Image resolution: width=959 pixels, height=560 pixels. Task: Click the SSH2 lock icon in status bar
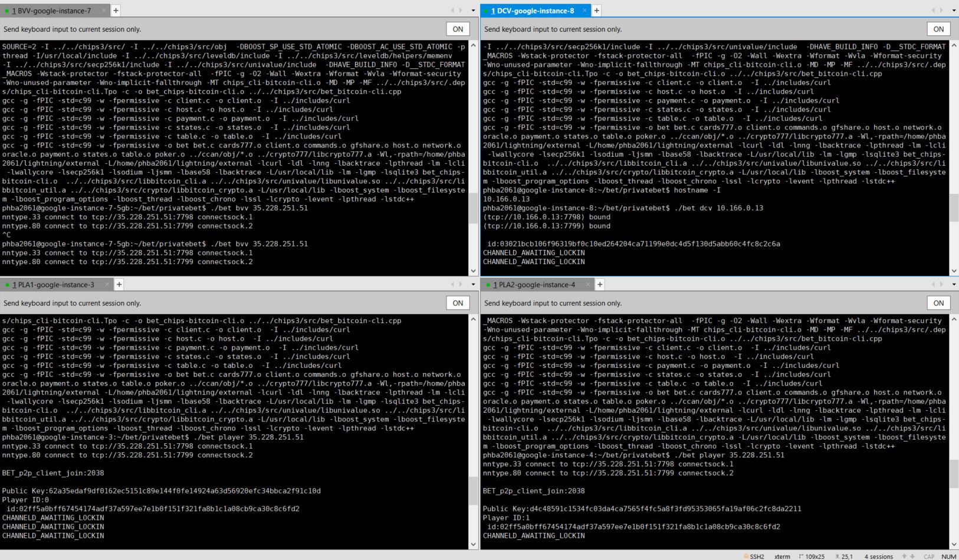tap(746, 556)
